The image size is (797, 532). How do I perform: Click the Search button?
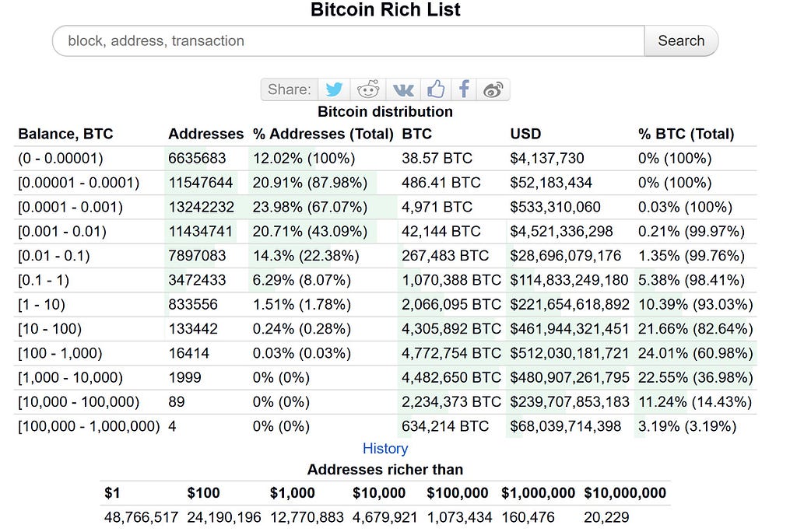681,40
